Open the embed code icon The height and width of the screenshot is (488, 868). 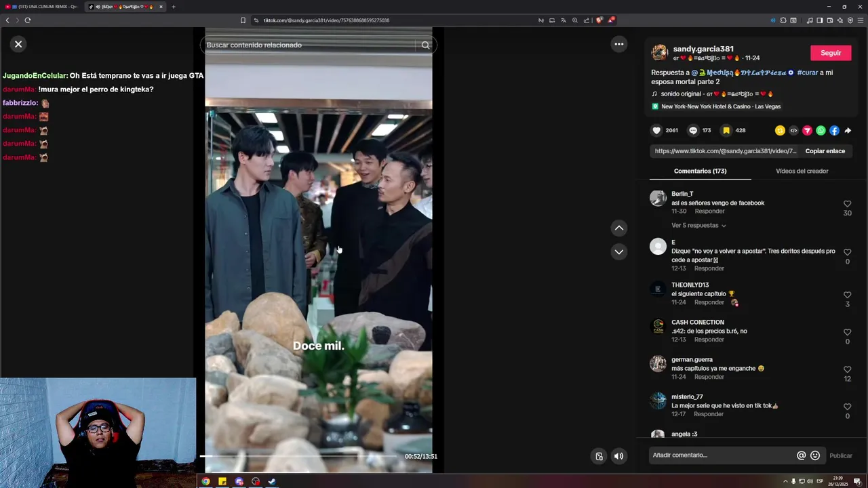coord(793,130)
